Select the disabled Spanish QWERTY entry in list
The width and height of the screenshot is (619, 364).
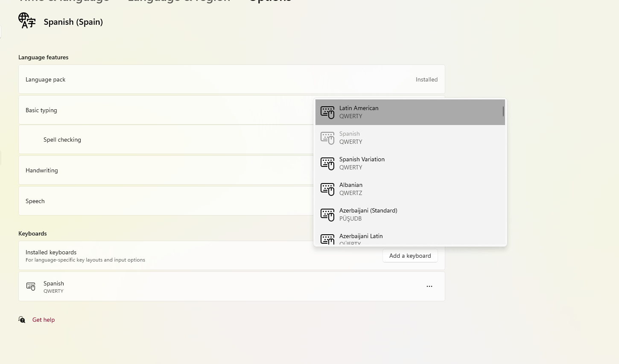click(410, 138)
